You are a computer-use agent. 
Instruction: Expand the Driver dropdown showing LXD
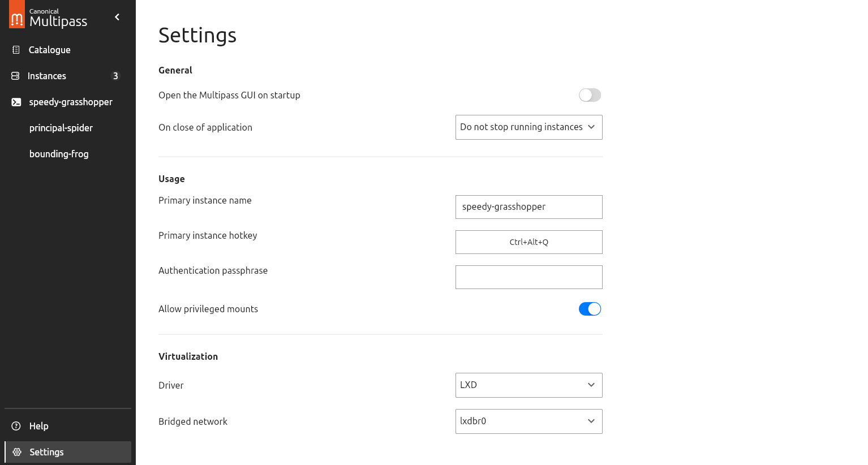point(528,385)
